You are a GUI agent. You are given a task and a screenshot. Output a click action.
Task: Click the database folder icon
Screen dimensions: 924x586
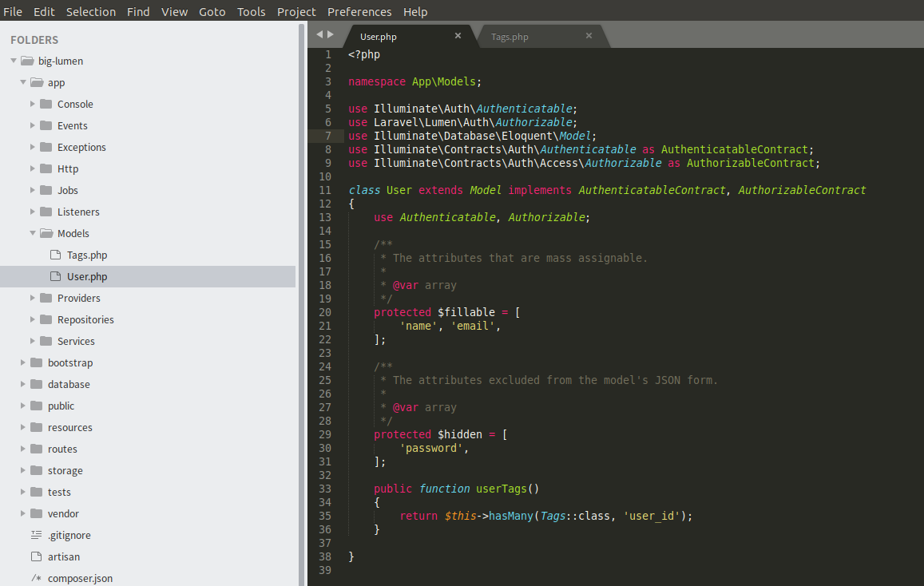37,384
